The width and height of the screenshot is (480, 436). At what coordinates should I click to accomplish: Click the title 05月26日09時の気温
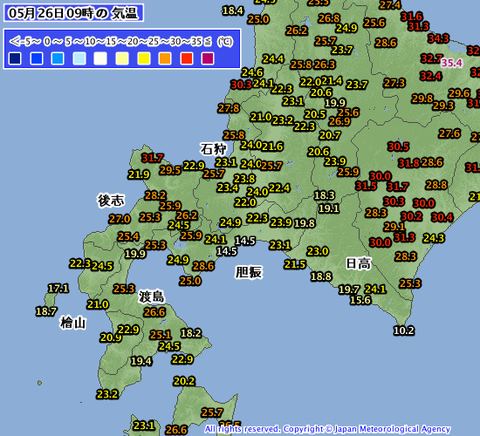(73, 13)
